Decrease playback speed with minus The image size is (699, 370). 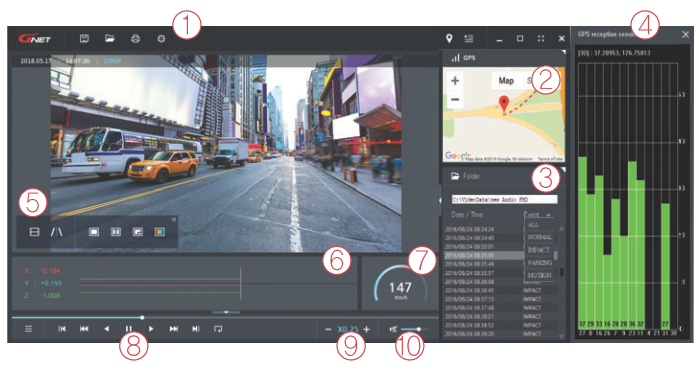[x=328, y=329]
